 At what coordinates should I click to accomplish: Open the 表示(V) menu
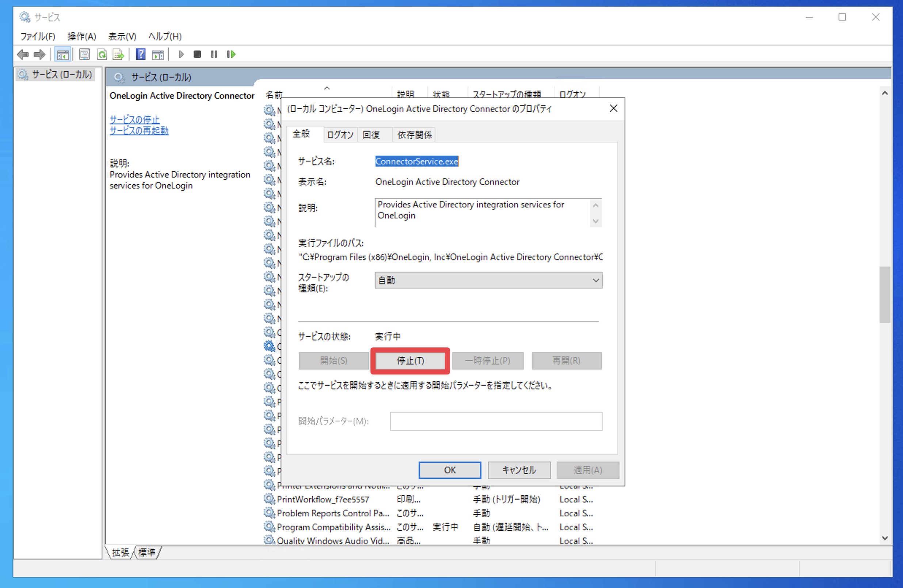pos(122,37)
